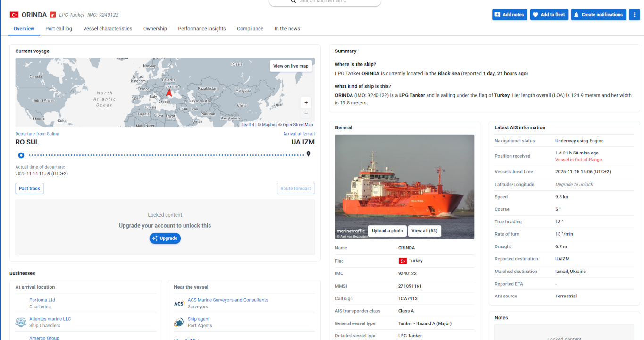Click the blue Upgrade button
The image size is (644, 340).
165,238
